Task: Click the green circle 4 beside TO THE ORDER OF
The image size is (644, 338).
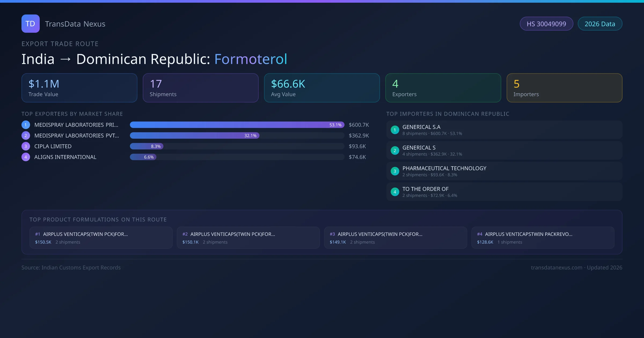Action: point(395,192)
